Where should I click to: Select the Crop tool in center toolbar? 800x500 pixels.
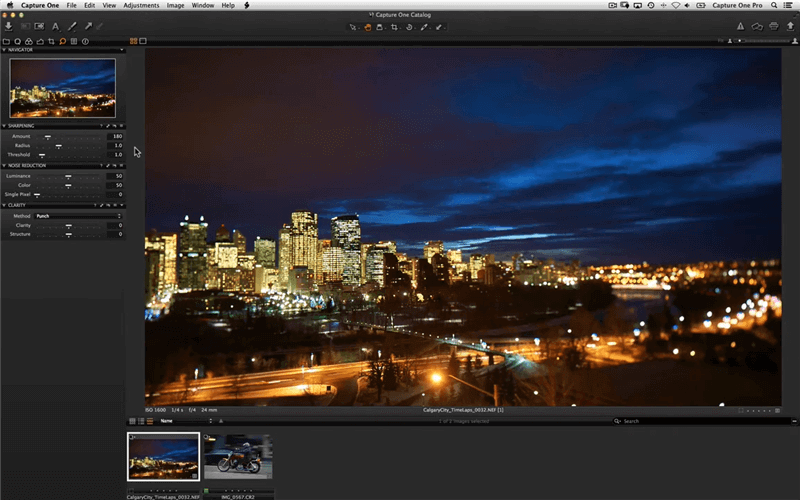(x=394, y=27)
